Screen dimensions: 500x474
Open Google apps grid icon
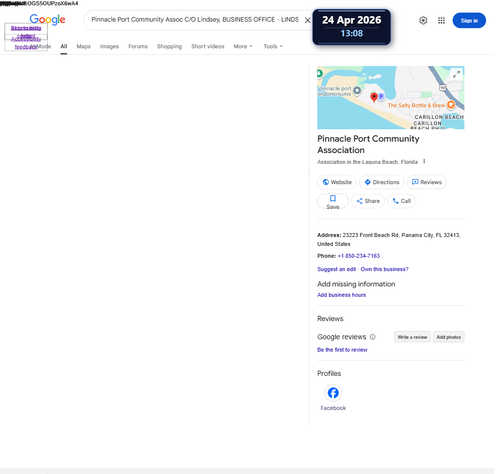(441, 20)
